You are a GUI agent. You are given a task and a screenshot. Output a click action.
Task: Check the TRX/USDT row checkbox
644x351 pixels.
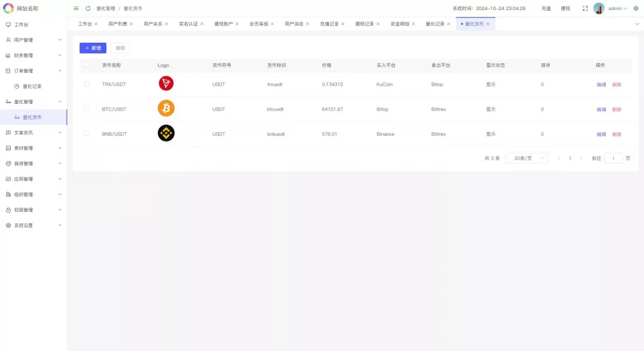(87, 84)
